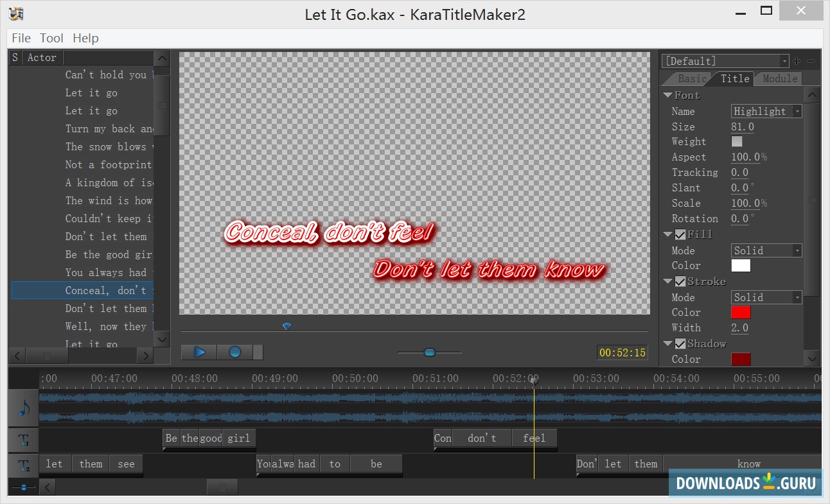Viewport: 830px width, 504px height.
Task: Start playback with the blue play button
Action: click(x=199, y=352)
